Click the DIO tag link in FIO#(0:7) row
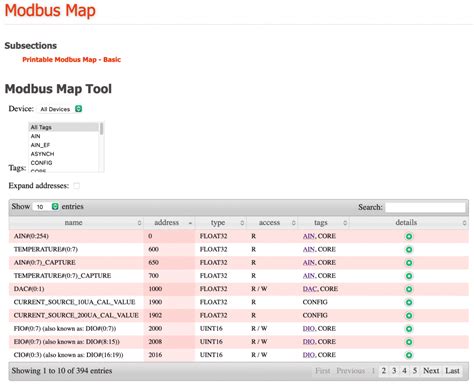 click(x=309, y=328)
